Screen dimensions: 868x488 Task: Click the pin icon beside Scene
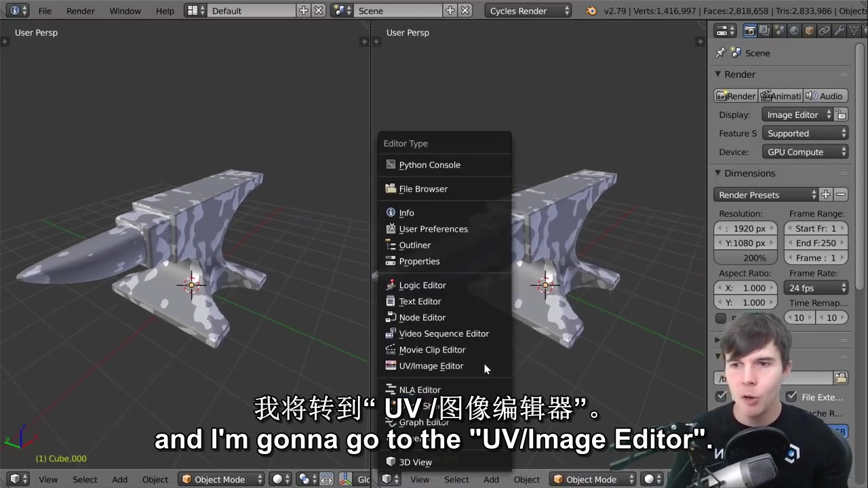720,53
